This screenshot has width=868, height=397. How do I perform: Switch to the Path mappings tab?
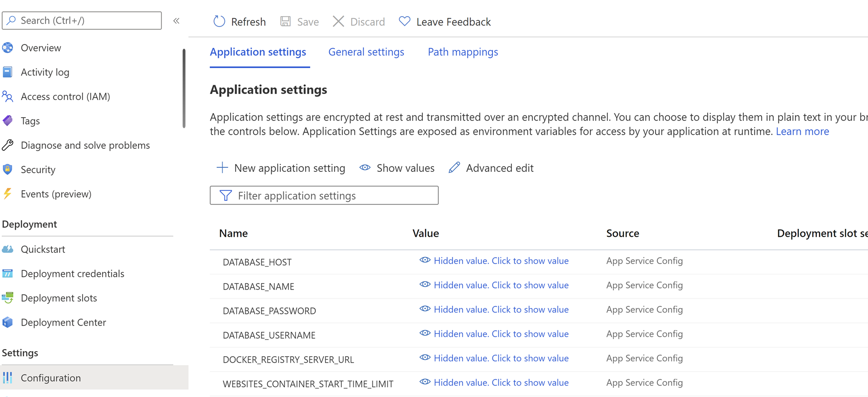(x=463, y=52)
